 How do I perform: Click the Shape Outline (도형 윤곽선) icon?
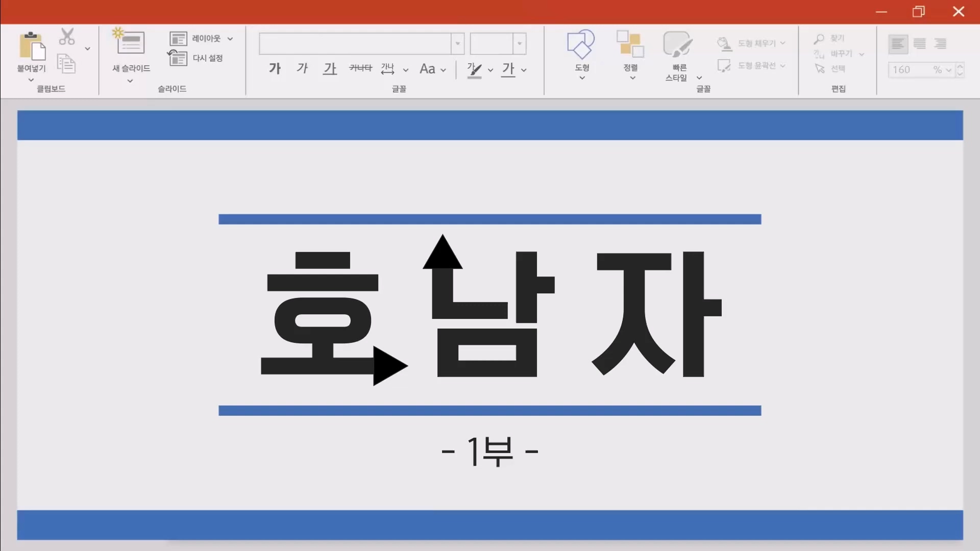(x=724, y=65)
